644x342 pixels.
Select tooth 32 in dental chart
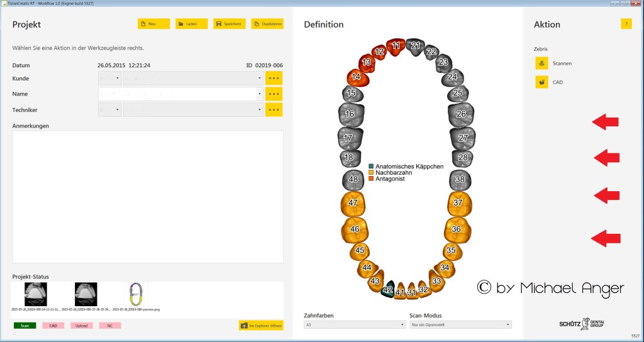[425, 289]
